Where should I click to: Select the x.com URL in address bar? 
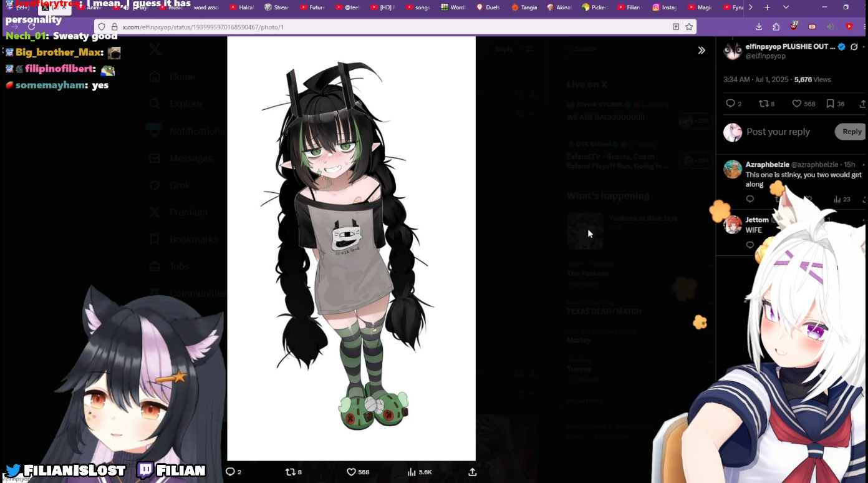pos(203,27)
